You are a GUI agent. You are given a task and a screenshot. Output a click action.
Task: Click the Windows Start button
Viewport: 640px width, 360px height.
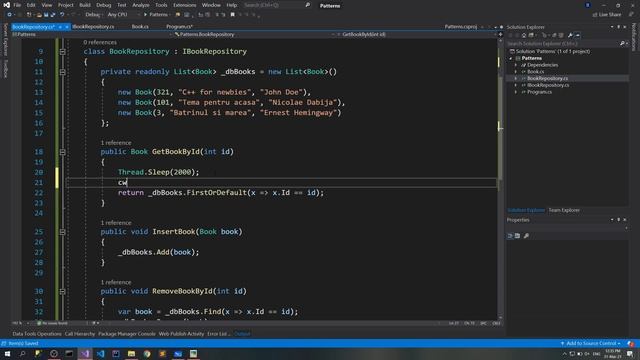(x=7, y=354)
